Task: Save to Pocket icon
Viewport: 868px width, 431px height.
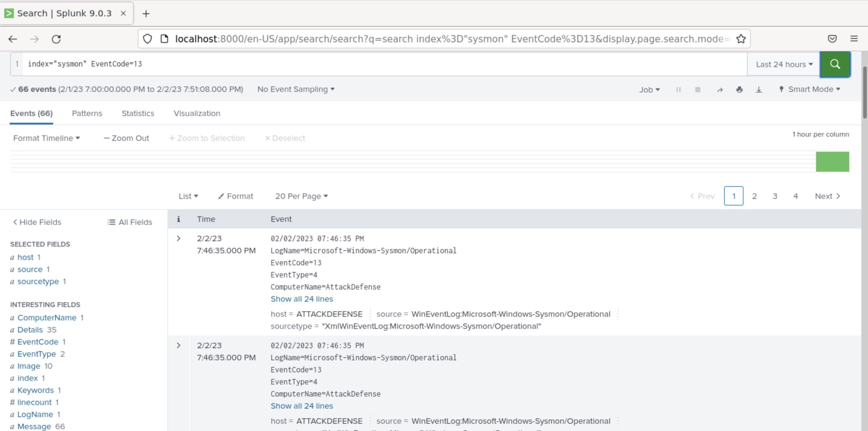Action: (832, 39)
